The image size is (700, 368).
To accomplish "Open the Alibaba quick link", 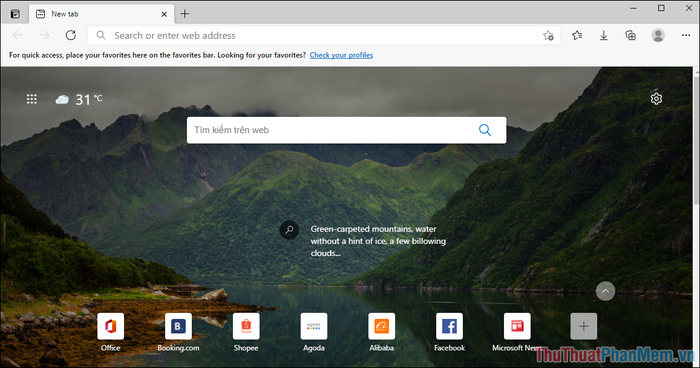I will [x=382, y=332].
